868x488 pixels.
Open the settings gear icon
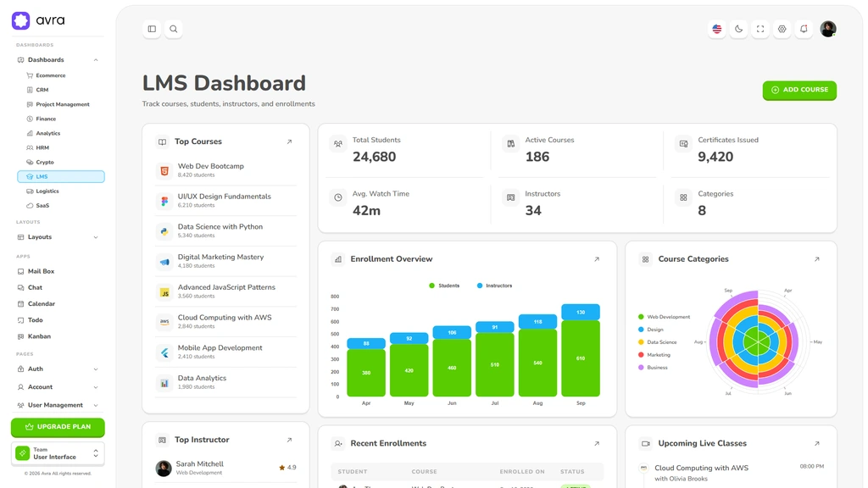(782, 29)
